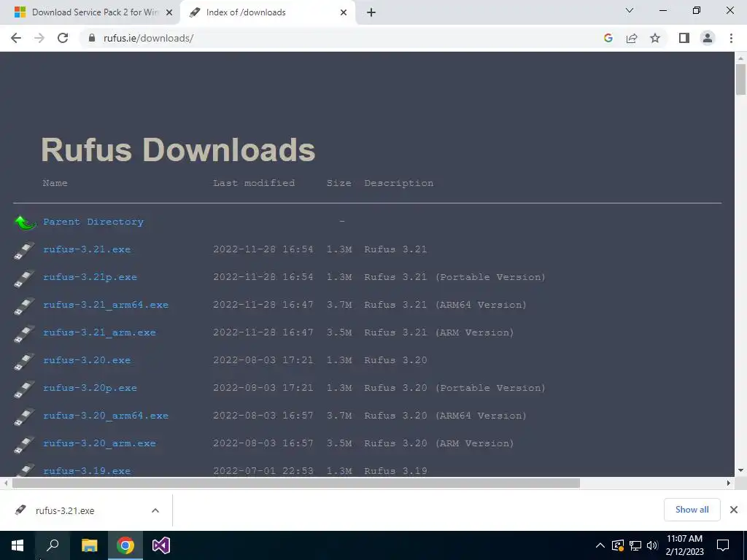
Task: Click the vertical scrollbar thumb
Action: click(x=740, y=79)
